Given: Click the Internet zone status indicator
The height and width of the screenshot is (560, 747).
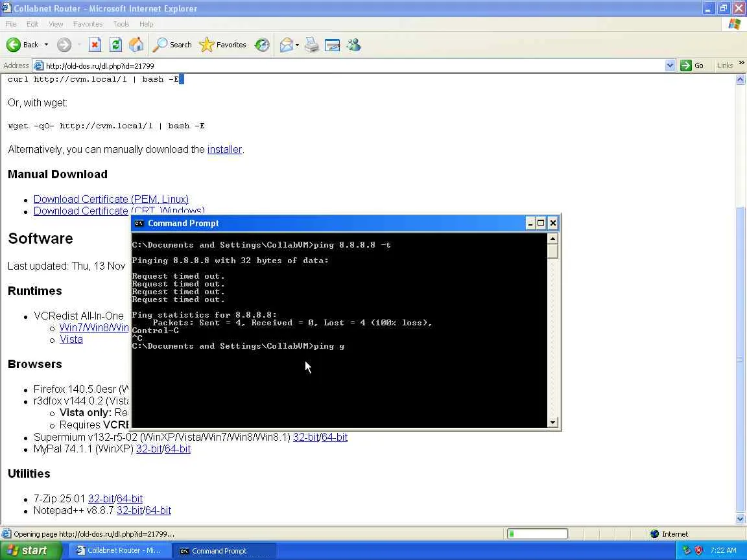Looking at the screenshot, I should (669, 534).
